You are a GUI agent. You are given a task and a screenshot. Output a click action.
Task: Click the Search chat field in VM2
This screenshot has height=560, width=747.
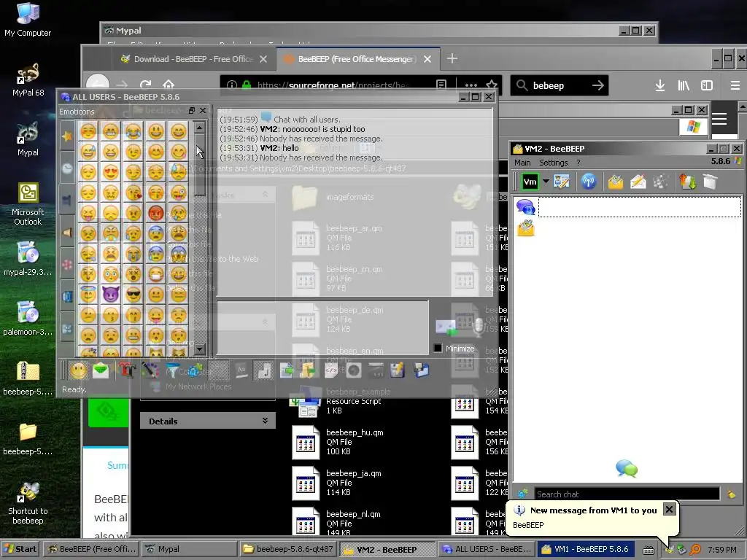627,494
